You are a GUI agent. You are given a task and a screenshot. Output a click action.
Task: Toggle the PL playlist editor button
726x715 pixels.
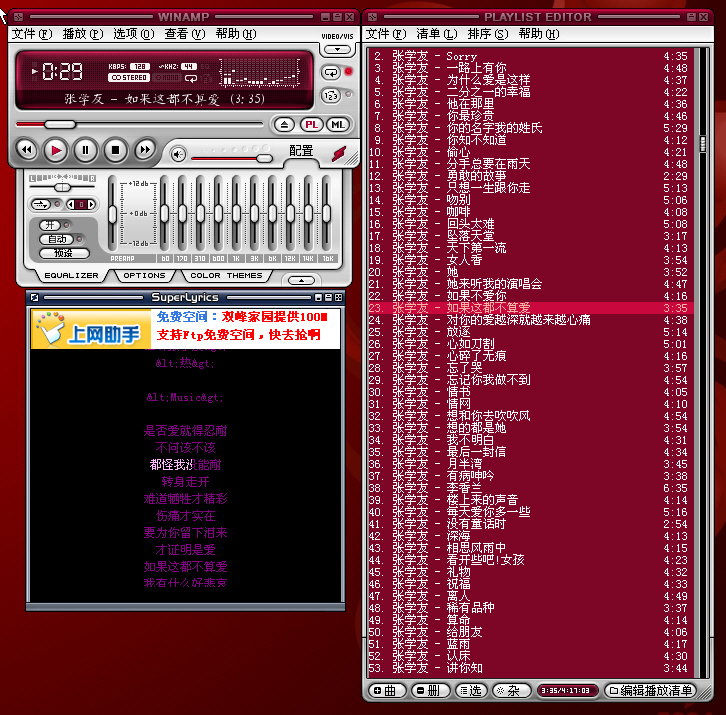tap(312, 125)
